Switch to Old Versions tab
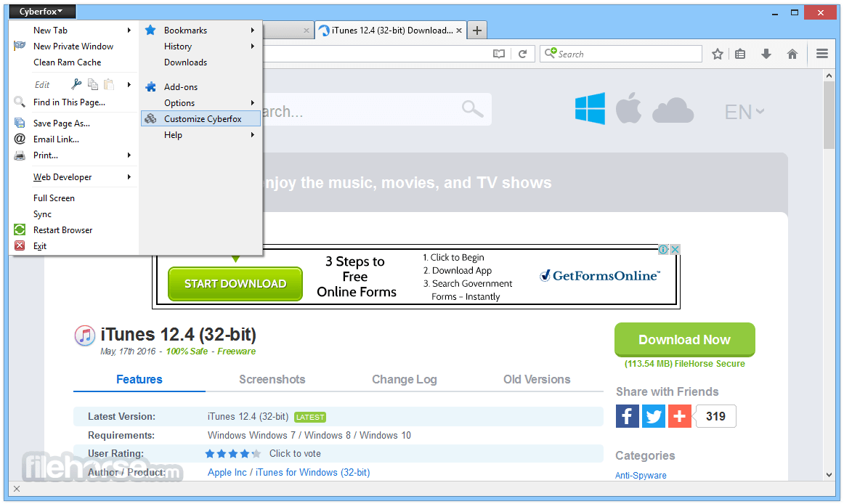 [537, 379]
